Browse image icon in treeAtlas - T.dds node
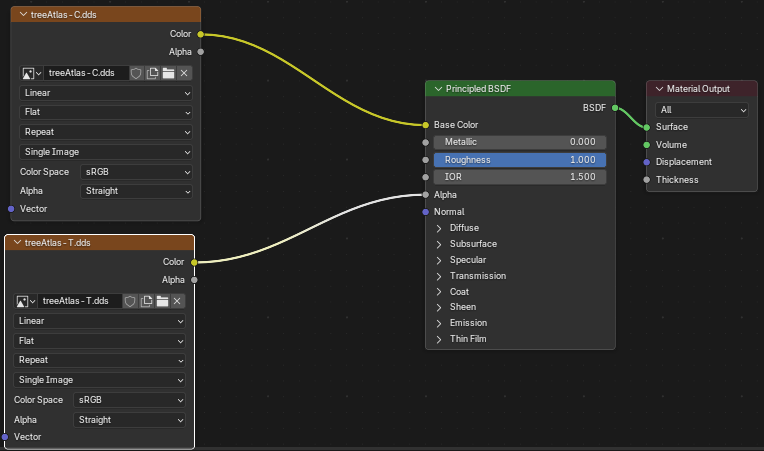Image resolution: width=764 pixels, height=451 pixels. click(26, 301)
